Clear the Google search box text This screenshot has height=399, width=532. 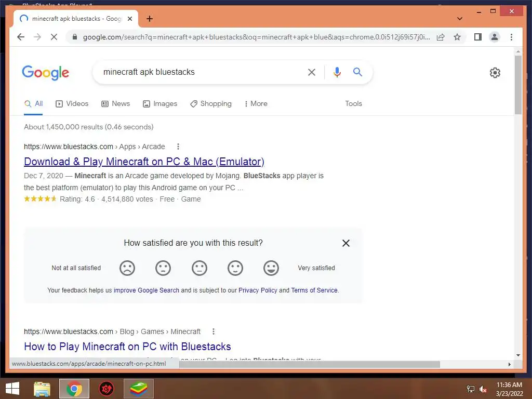tap(312, 72)
